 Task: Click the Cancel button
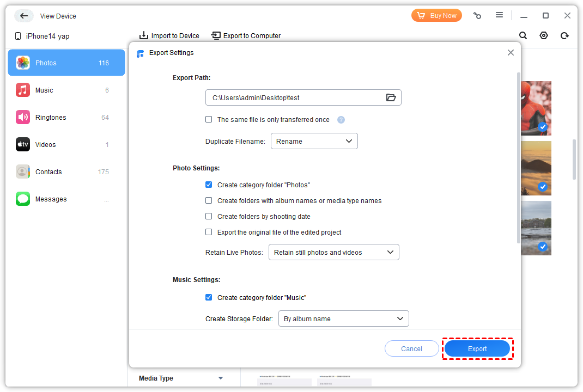coord(411,349)
